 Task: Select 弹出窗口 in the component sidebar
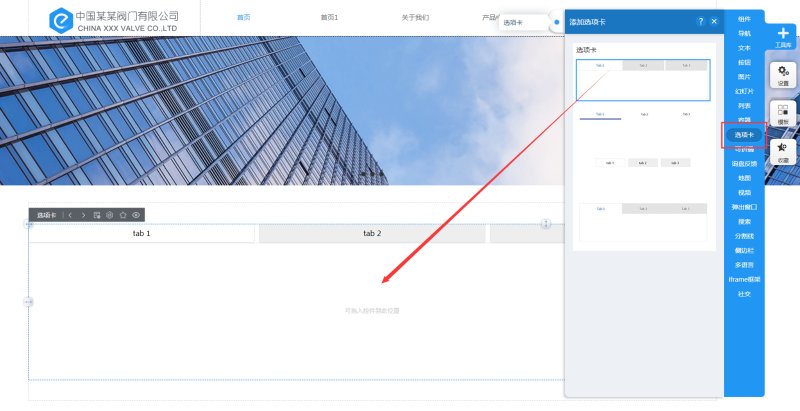pyautogui.click(x=744, y=207)
